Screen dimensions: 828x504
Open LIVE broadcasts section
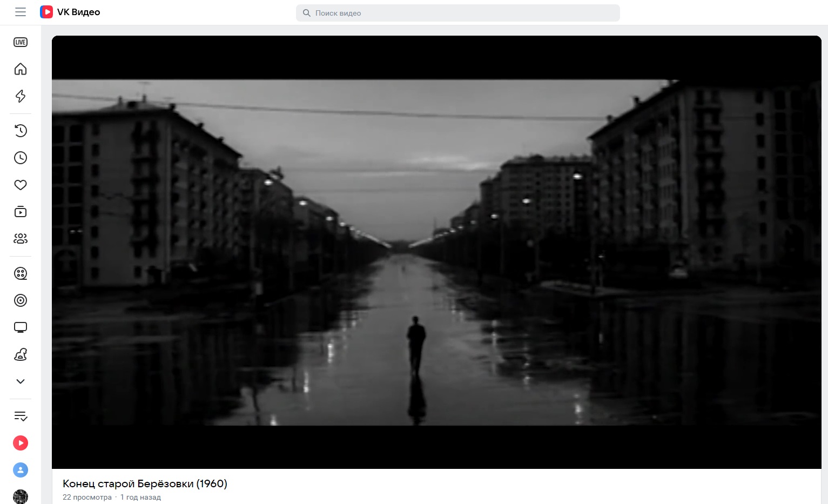coord(21,42)
